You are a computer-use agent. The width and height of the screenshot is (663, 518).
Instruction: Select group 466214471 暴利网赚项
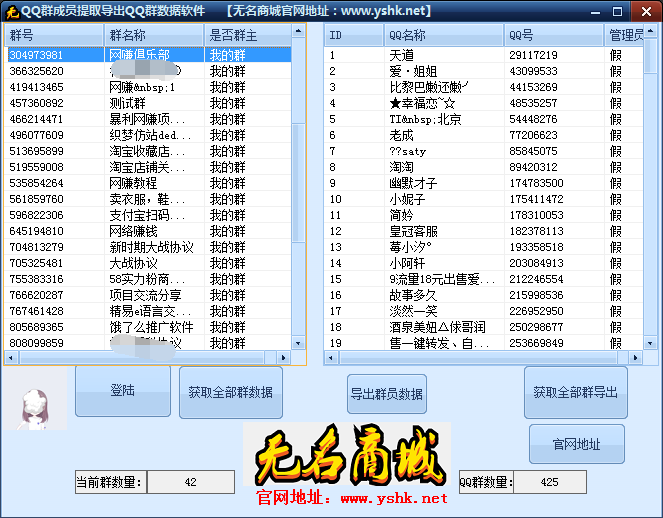point(148,119)
